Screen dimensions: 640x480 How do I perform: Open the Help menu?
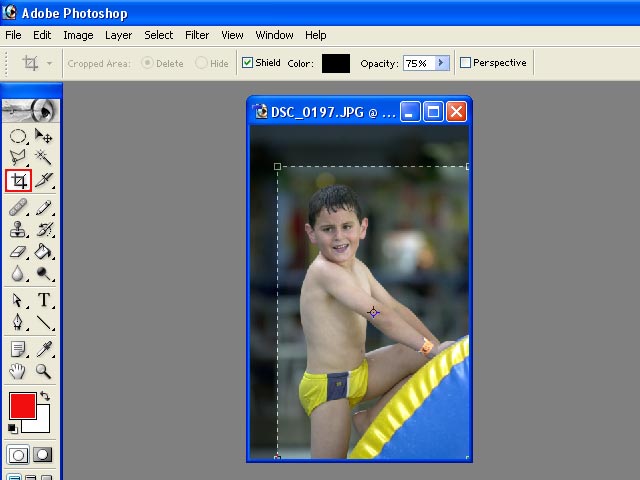pos(316,36)
